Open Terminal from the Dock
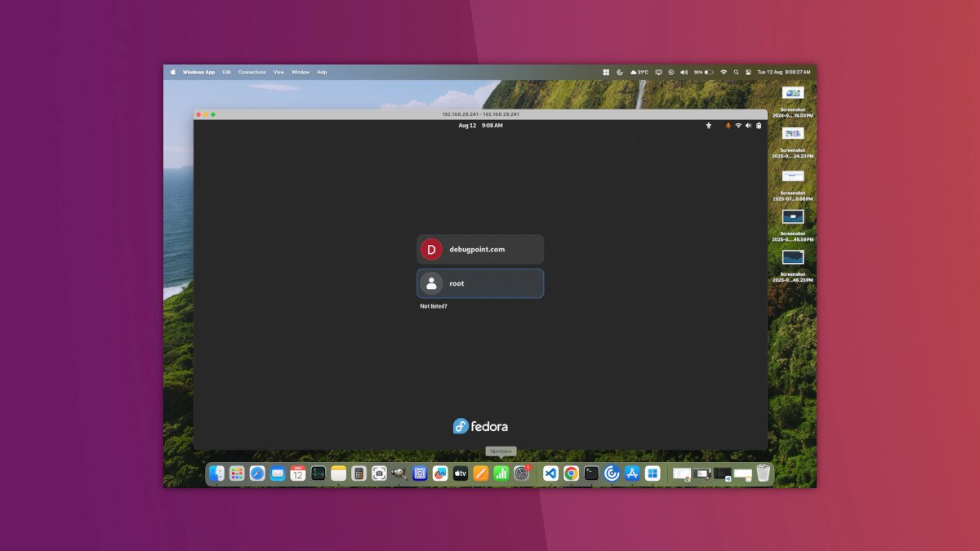Image resolution: width=980 pixels, height=551 pixels. pyautogui.click(x=591, y=473)
